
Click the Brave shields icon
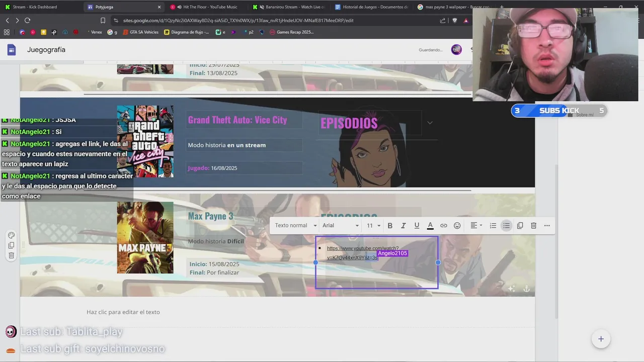click(455, 21)
